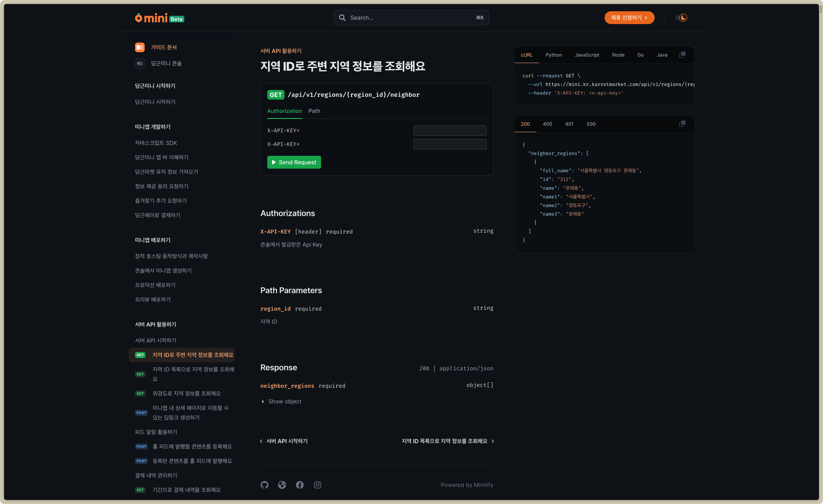Copy the cURL code snippet
The width and height of the screenshot is (823, 504).
[x=682, y=55]
